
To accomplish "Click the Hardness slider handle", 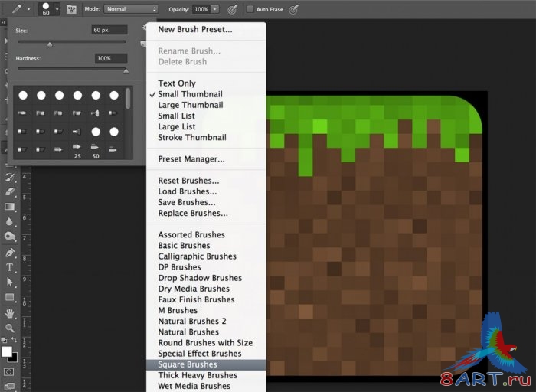I will 126,71.
